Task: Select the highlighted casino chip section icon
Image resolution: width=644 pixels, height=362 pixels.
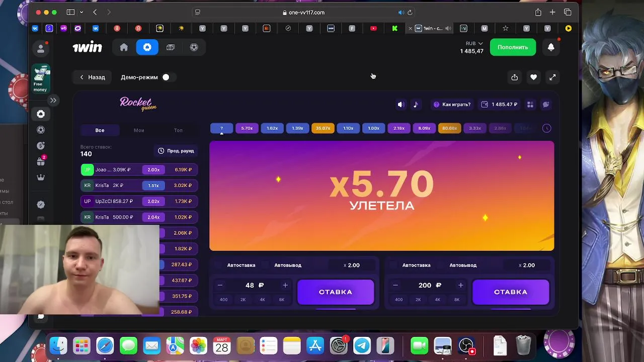Action: pos(147,47)
